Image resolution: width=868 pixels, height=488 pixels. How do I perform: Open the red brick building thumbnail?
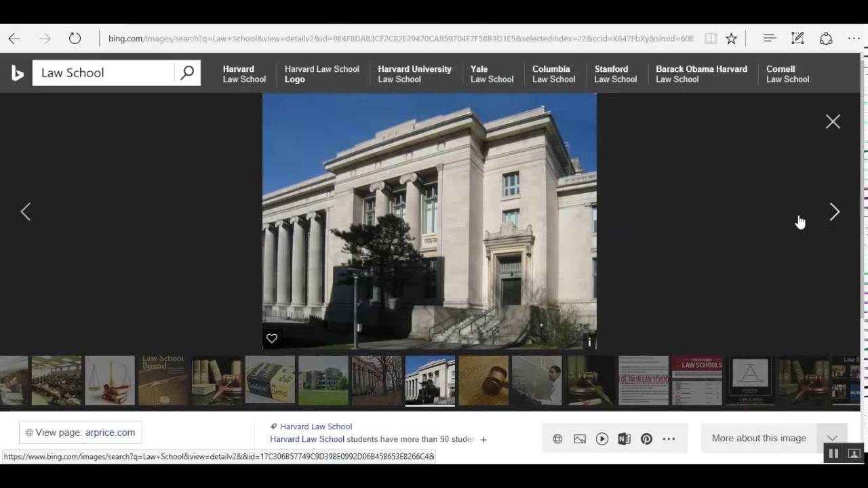pyautogui.click(x=376, y=380)
